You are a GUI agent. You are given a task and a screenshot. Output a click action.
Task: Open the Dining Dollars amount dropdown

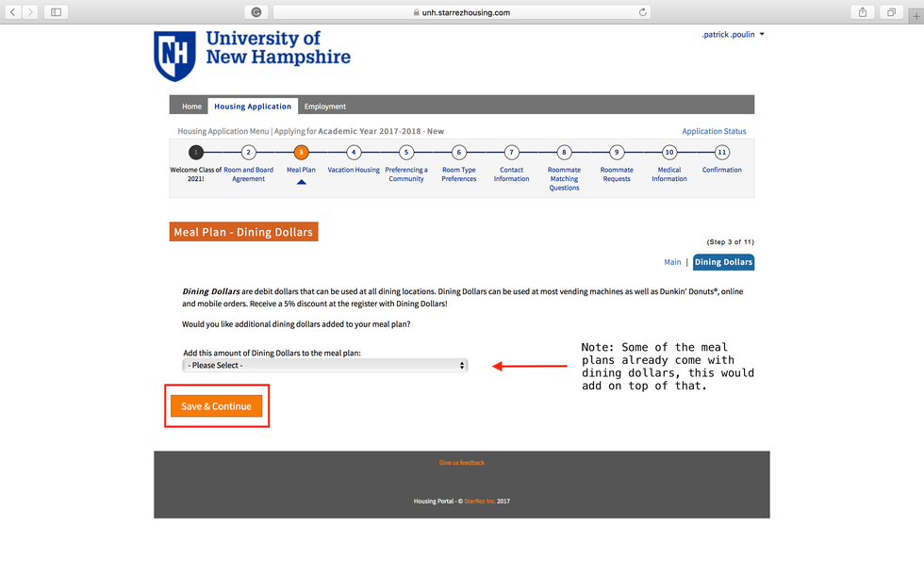point(324,366)
